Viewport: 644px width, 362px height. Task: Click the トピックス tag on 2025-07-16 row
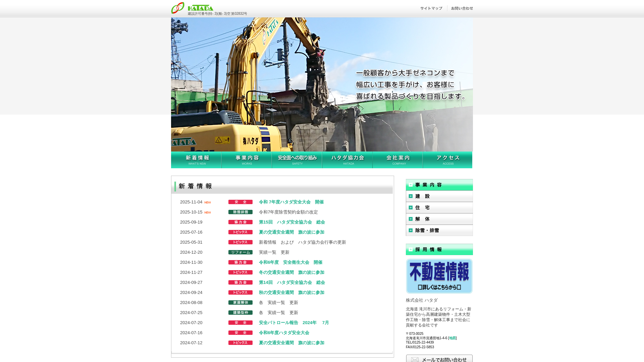pyautogui.click(x=240, y=232)
